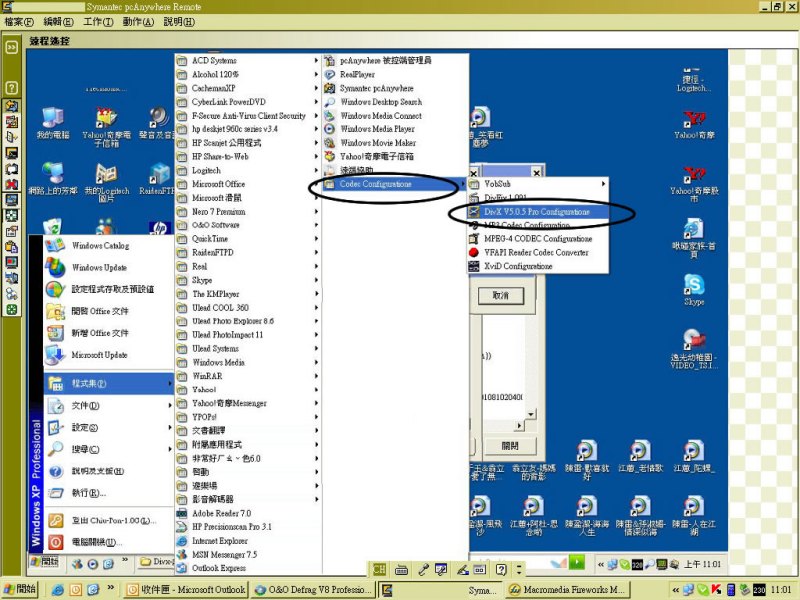Click the red X icon in left pcAnywhere toolbar
800x600 pixels.
click(x=11, y=184)
